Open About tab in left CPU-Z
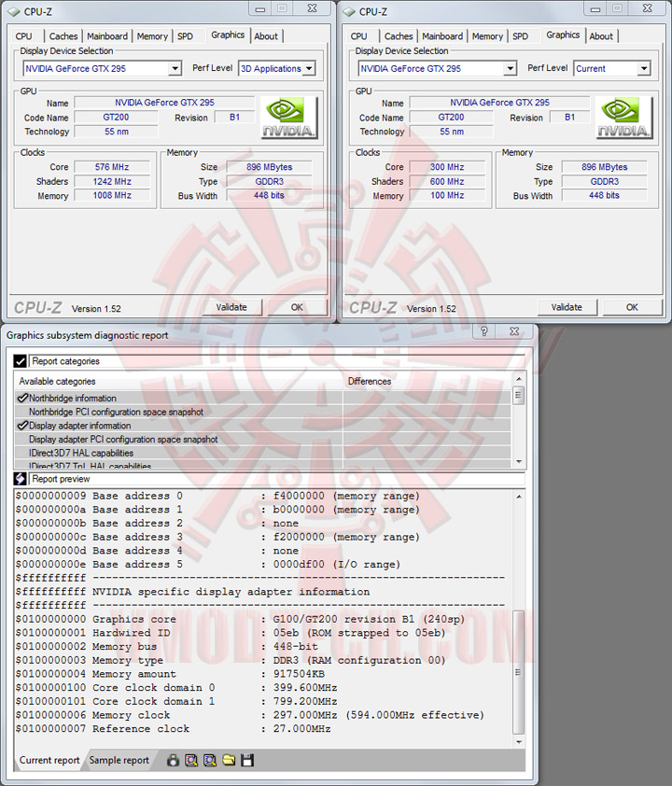This screenshot has width=672, height=786. [266, 36]
